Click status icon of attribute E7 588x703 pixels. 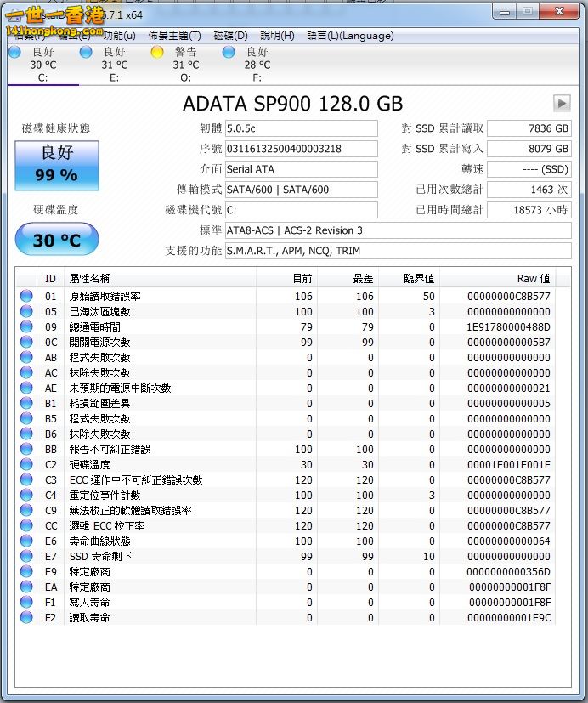[x=26, y=556]
